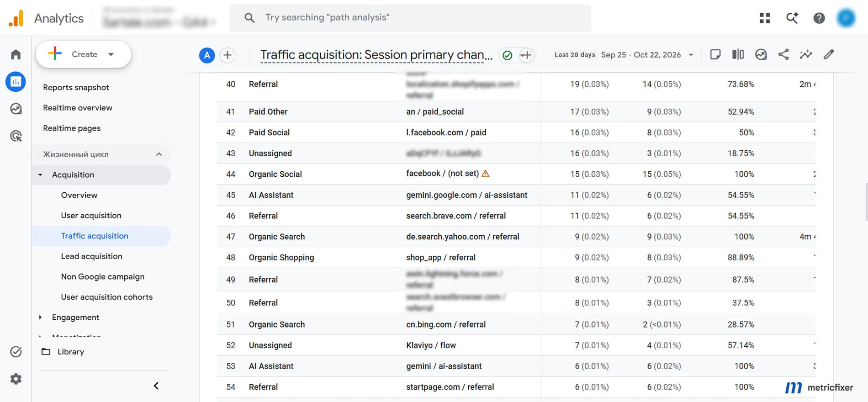
Task: Open Reports snapshot
Action: 76,87
